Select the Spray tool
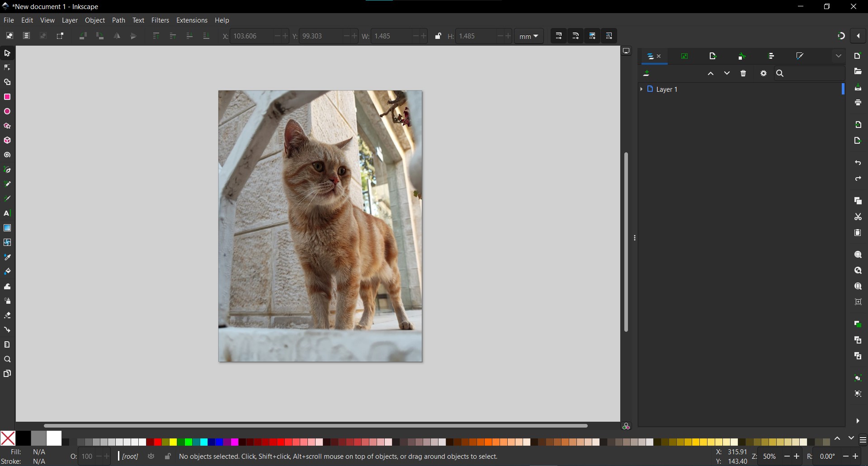This screenshot has height=466, width=868. coord(7,301)
